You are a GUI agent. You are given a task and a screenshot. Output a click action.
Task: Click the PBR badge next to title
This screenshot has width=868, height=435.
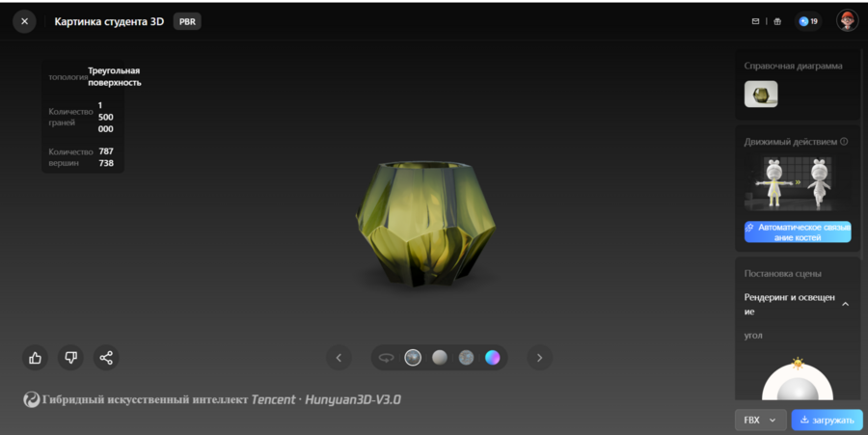[x=187, y=21]
